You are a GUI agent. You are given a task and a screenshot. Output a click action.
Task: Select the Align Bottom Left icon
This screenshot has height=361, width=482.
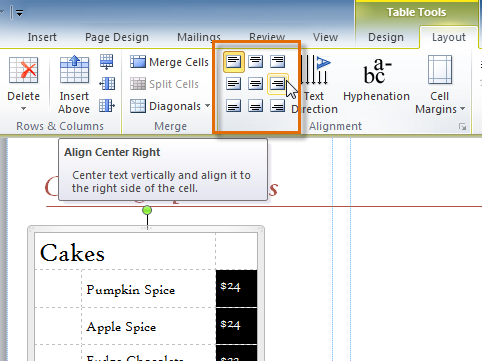click(x=233, y=106)
